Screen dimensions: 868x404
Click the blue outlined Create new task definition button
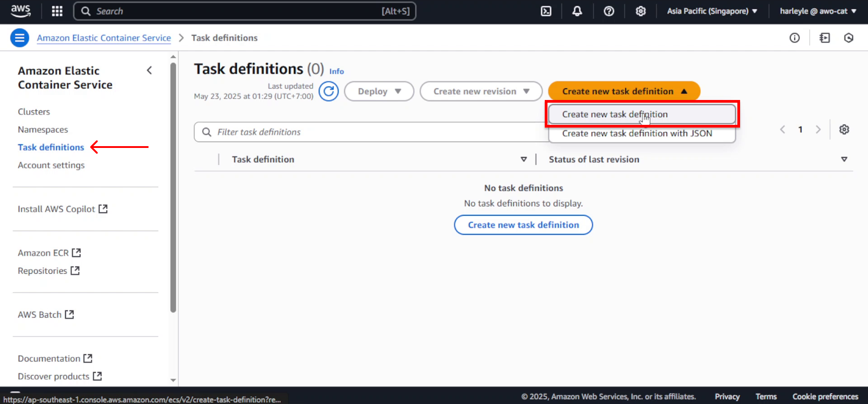pyautogui.click(x=524, y=225)
